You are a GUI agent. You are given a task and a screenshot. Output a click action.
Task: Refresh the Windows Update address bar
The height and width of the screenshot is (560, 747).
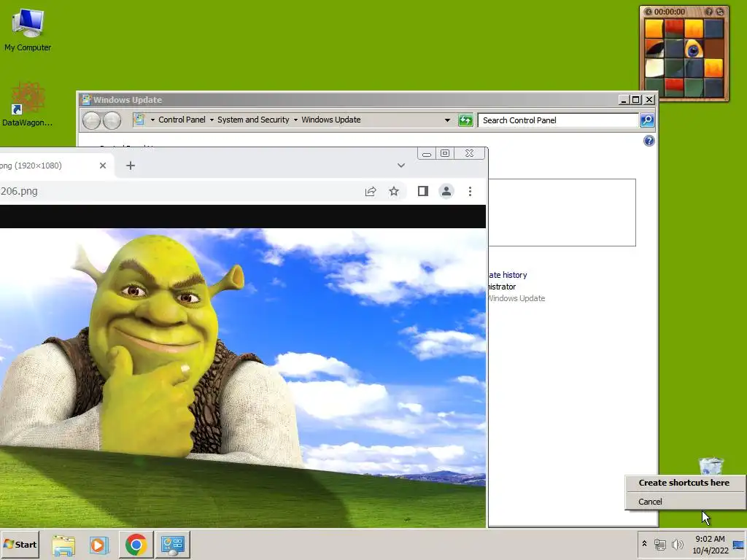pos(465,120)
